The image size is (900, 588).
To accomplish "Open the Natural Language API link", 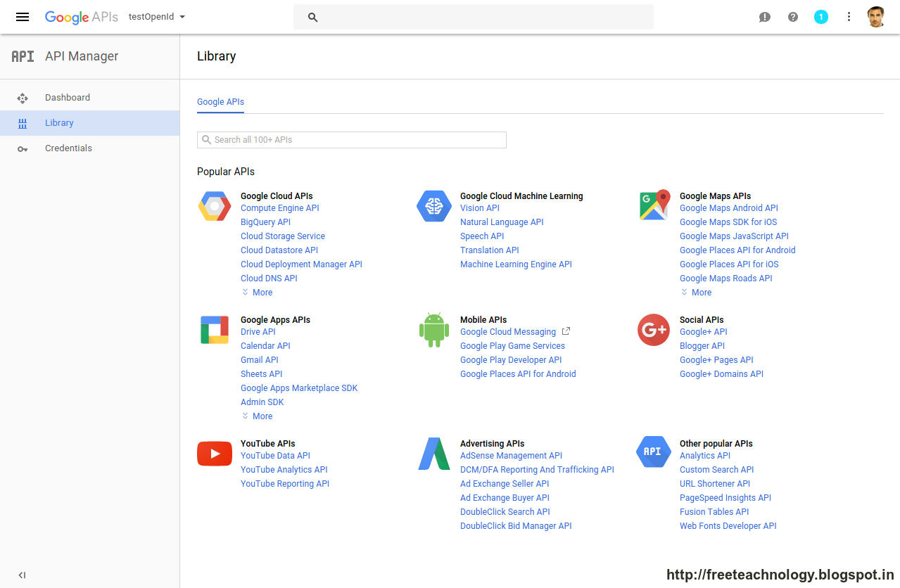I will pos(502,222).
